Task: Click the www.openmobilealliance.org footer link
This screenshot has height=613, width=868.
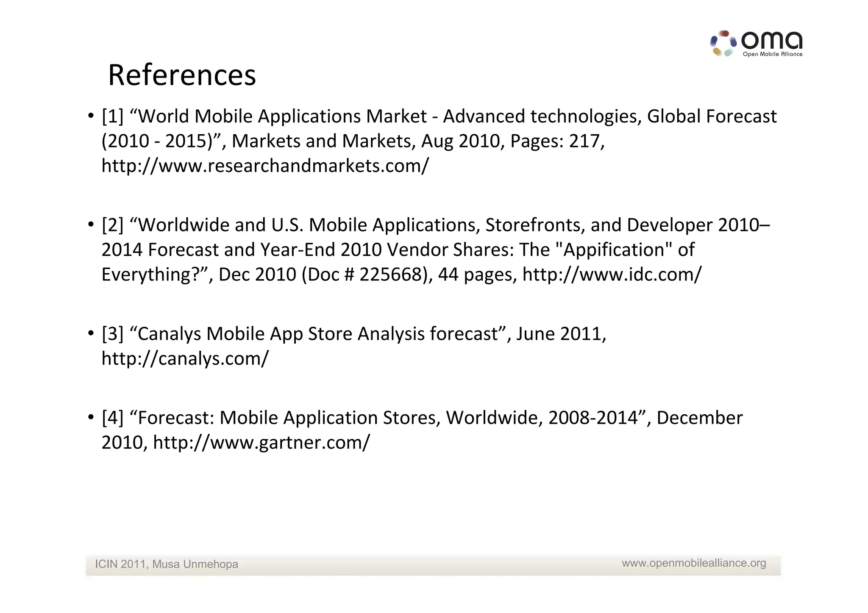Action: coord(694,563)
